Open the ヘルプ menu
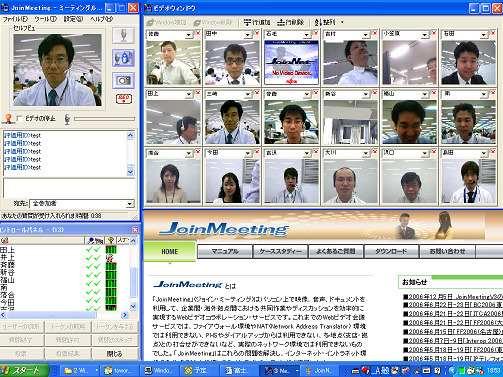The width and height of the screenshot is (503, 377). pos(101,19)
